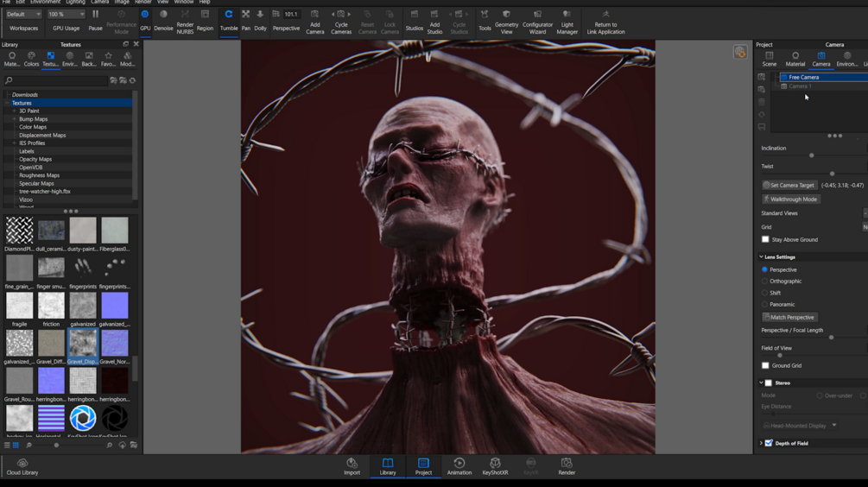Adjust Perspective / Focal Length slider

[x=831, y=337]
